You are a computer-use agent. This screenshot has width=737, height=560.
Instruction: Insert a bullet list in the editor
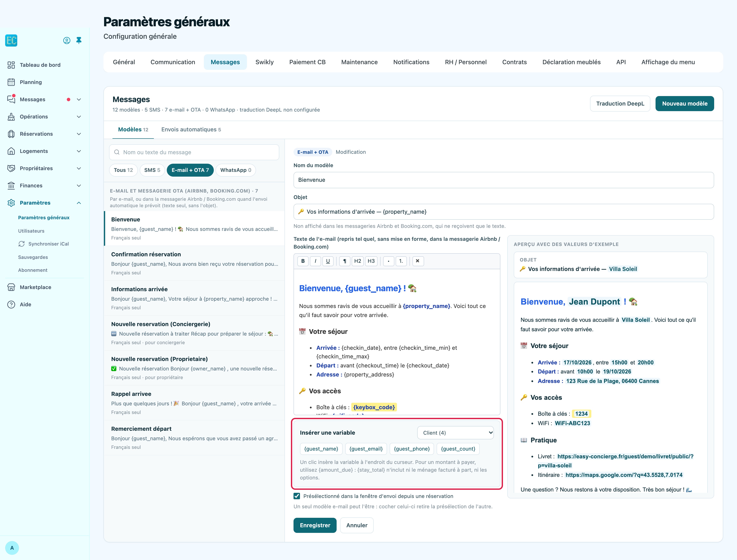389,261
